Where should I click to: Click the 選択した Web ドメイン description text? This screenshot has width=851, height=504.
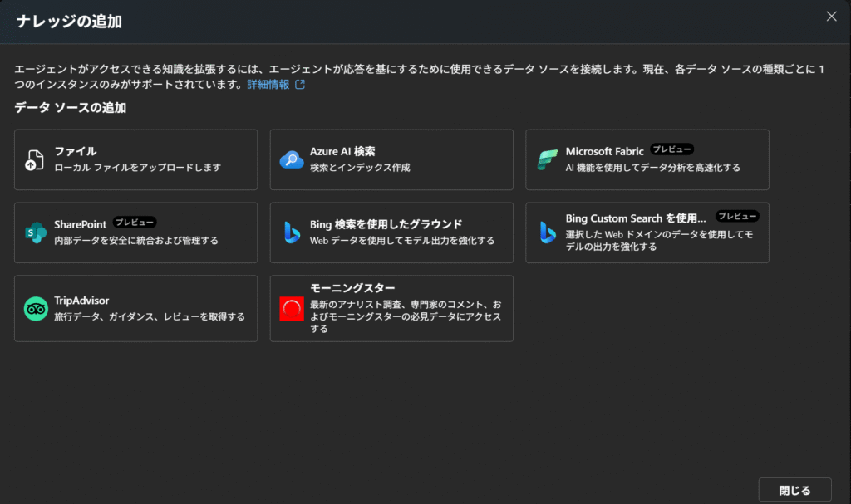[659, 240]
